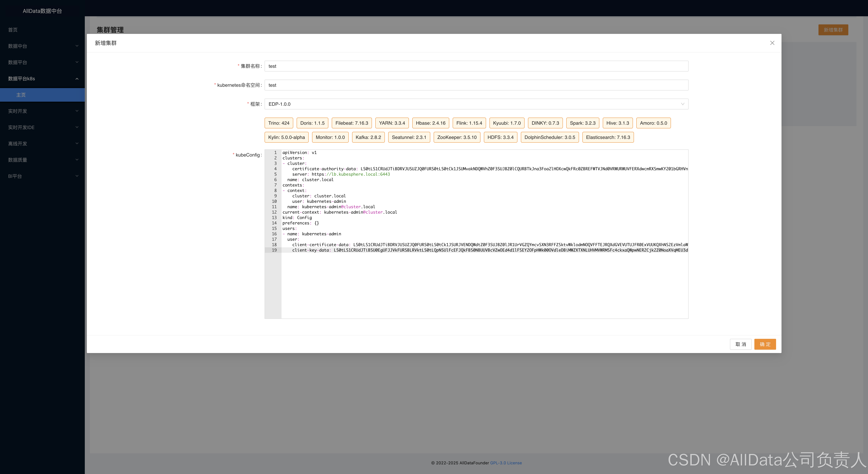The width and height of the screenshot is (868, 474).
Task: Click line 19 in kubeConfig editor
Action: (x=472, y=250)
